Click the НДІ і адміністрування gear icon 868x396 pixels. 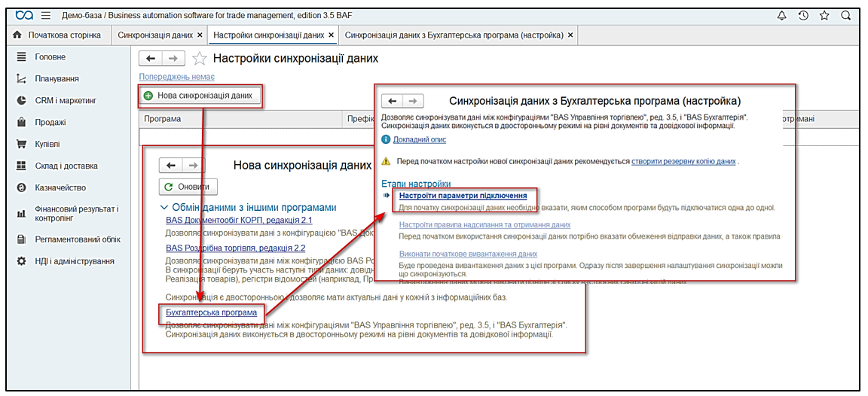click(x=22, y=261)
